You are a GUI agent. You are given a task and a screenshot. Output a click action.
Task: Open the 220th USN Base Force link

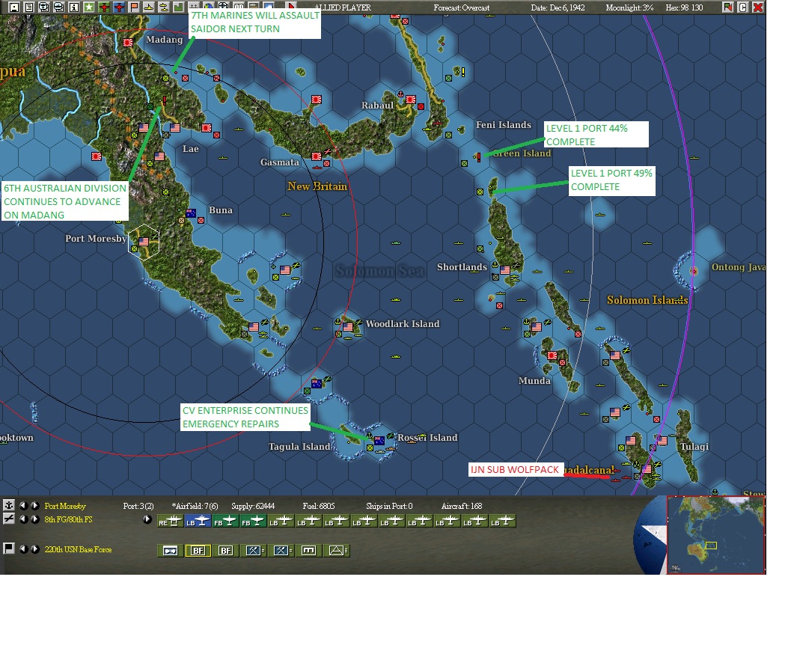pos(78,549)
